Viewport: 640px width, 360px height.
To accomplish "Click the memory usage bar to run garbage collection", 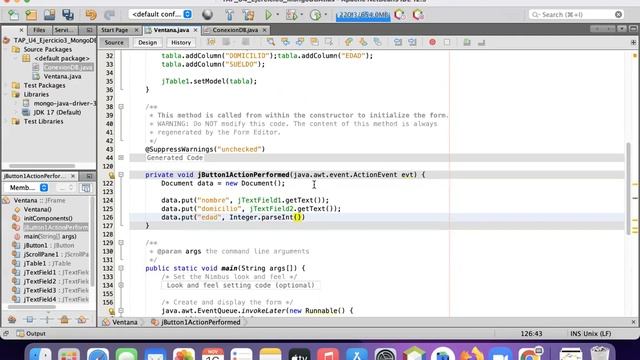I will click(x=362, y=15).
